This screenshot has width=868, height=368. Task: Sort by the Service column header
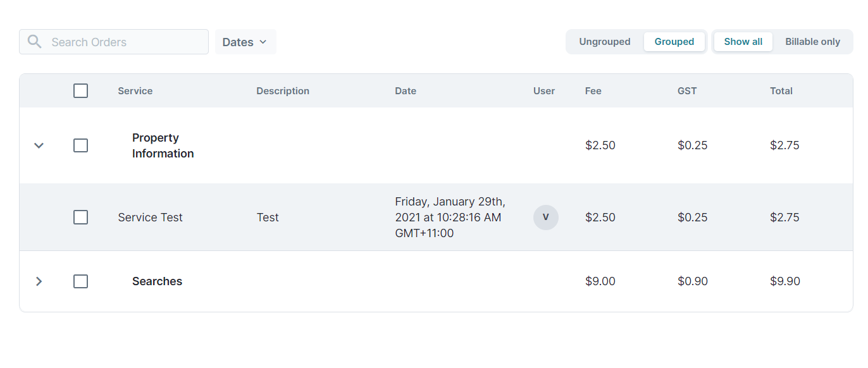(135, 91)
